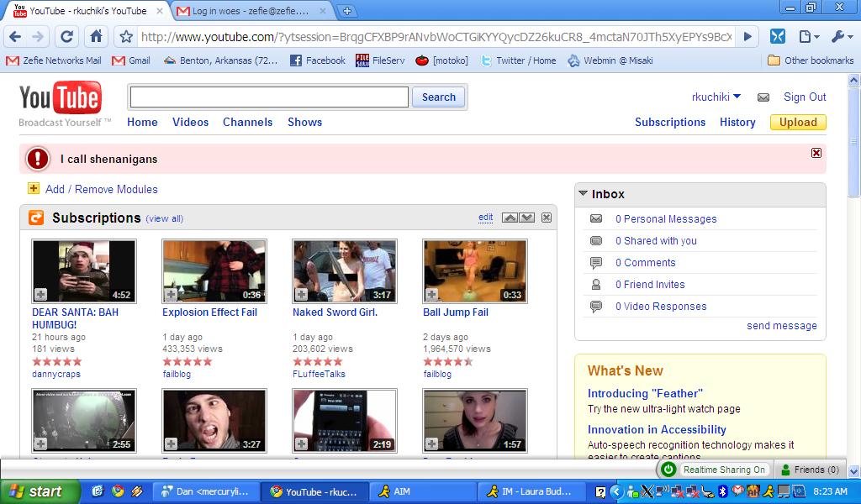This screenshot has height=504, width=861.
Task: Open the 'Introducing Feather' link
Action: point(644,393)
